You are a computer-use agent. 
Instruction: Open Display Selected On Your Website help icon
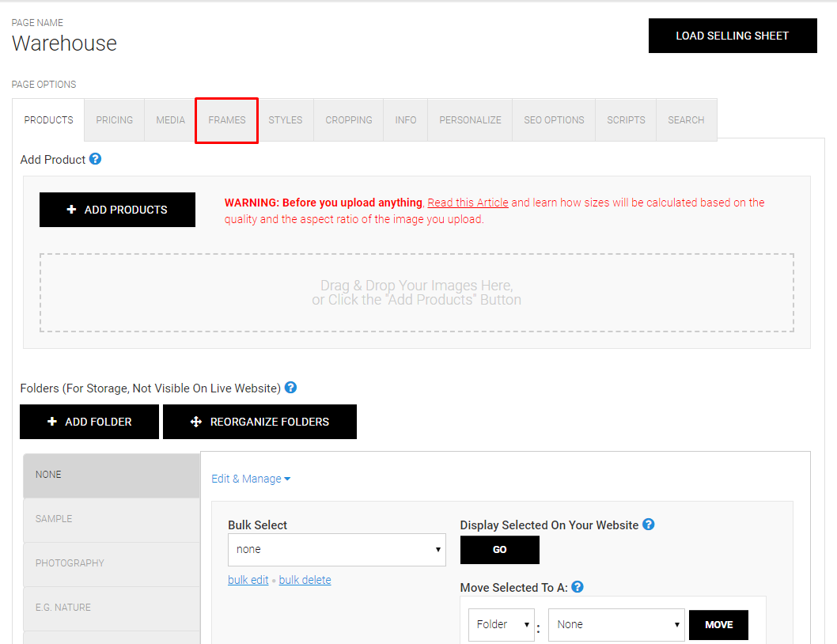point(648,525)
